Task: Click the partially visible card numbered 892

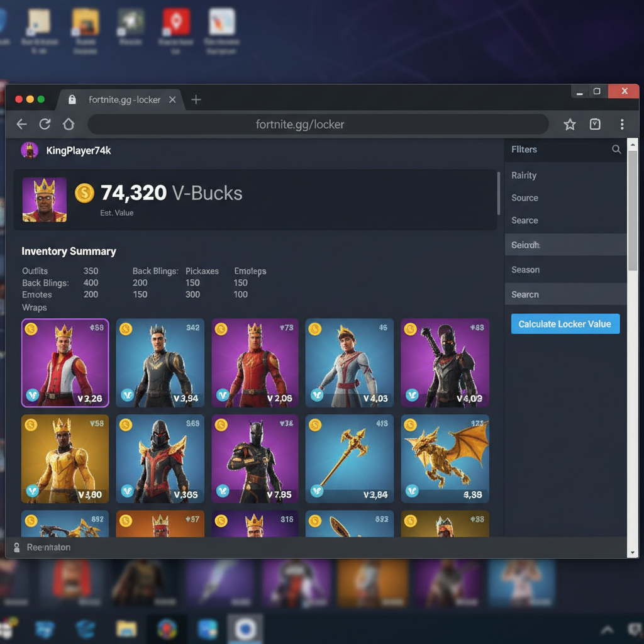Action: (65, 524)
